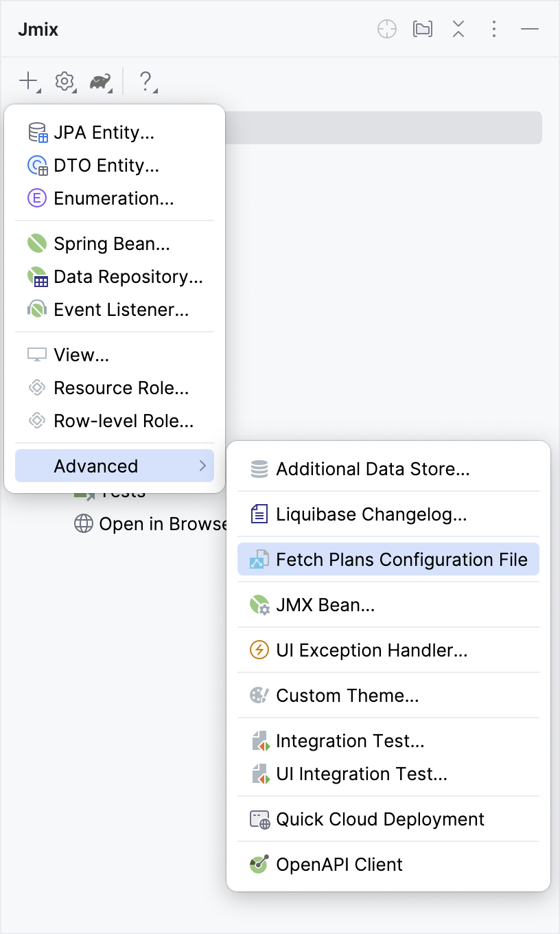Select Quick Cloud Deployment
The height and width of the screenshot is (934, 560).
380,819
